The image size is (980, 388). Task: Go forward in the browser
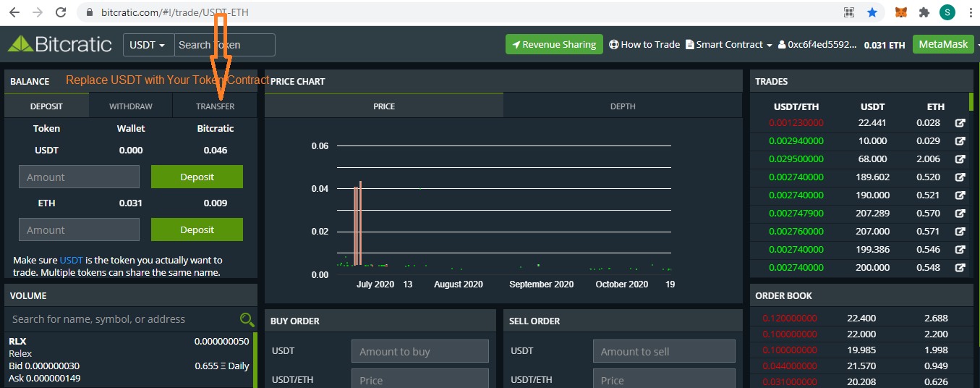[x=38, y=12]
